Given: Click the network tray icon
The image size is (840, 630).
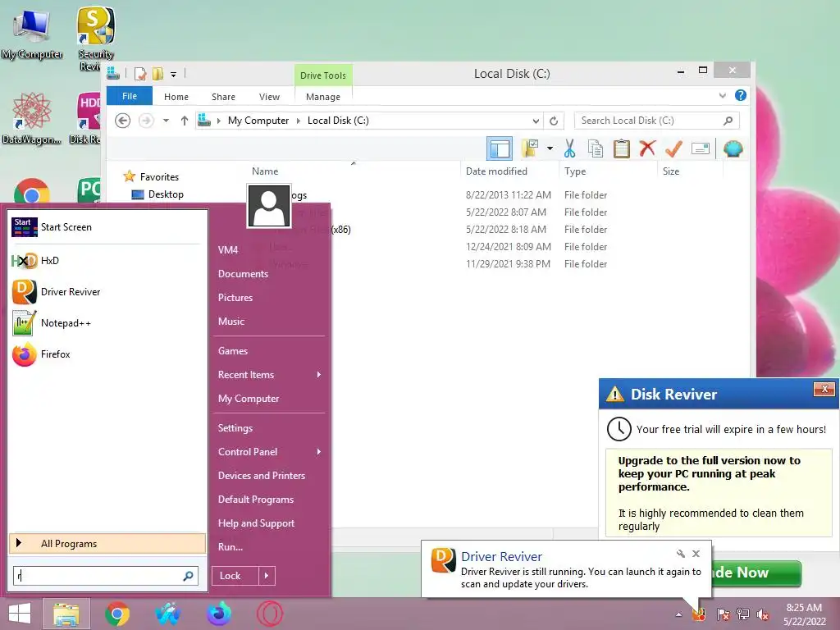Looking at the screenshot, I should pos(743,614).
